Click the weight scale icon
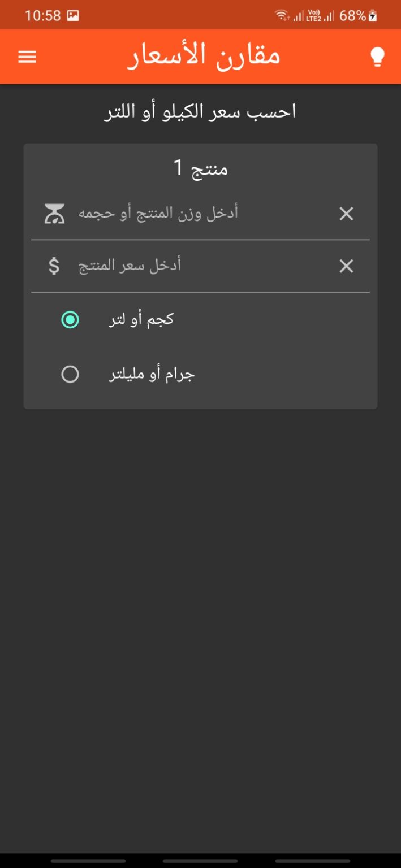The image size is (401, 868). point(54,214)
